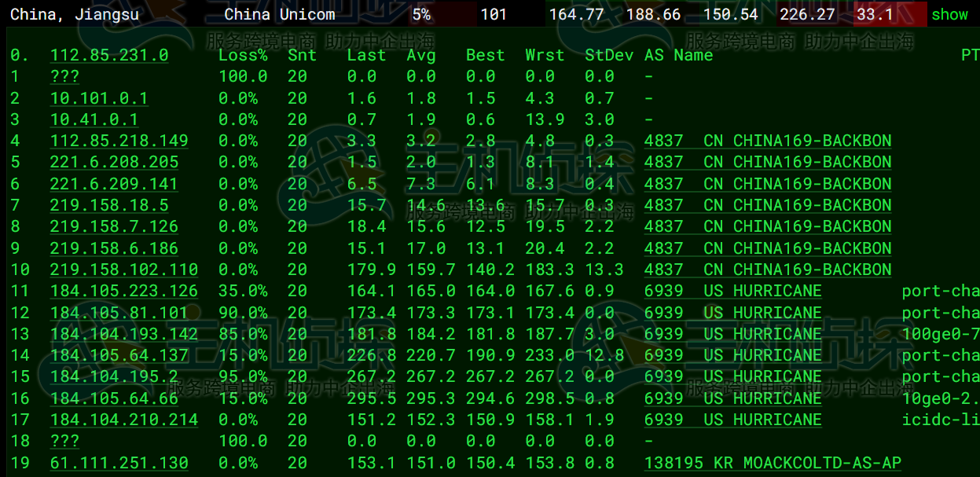The height and width of the screenshot is (477, 980).
Task: Open hop 7 IP 219.158.18.5
Action: pyautogui.click(x=109, y=205)
